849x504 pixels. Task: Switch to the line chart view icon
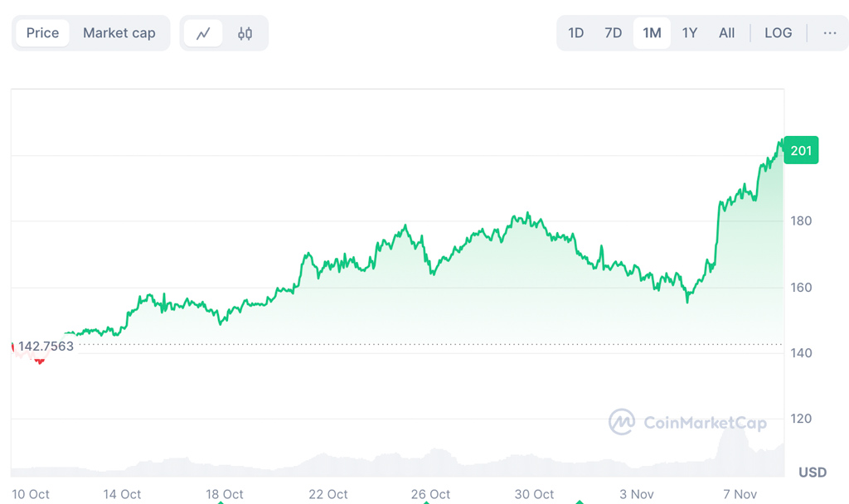tap(203, 33)
